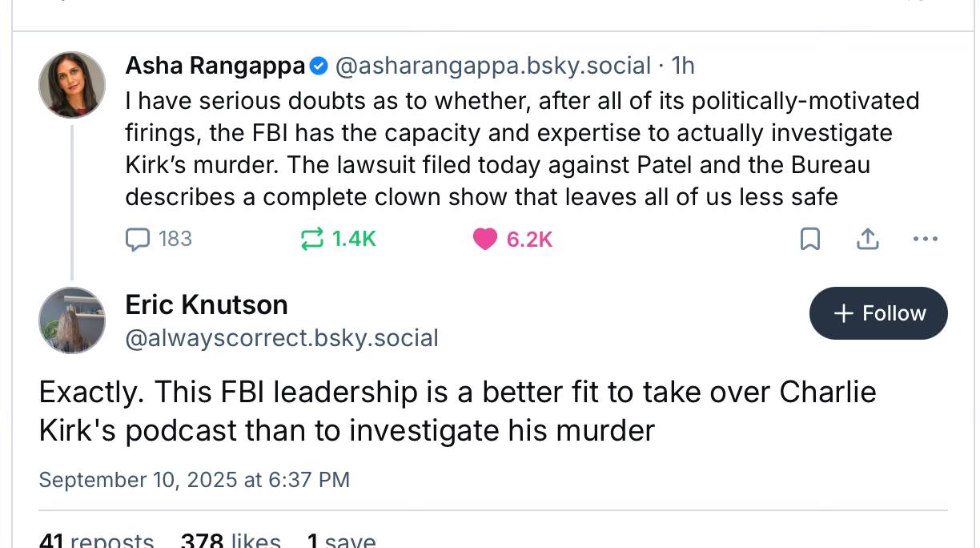This screenshot has height=548, width=980.
Task: Open the three-dot more options menu
Action: coord(926,239)
